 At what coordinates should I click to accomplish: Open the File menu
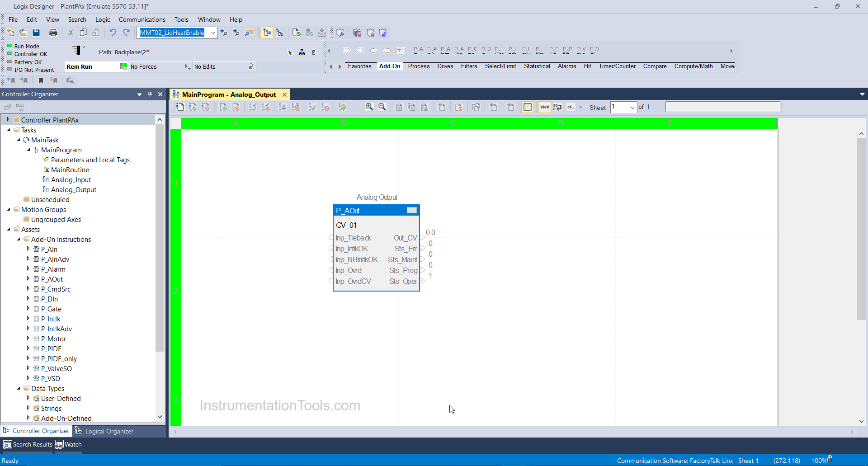[13, 19]
